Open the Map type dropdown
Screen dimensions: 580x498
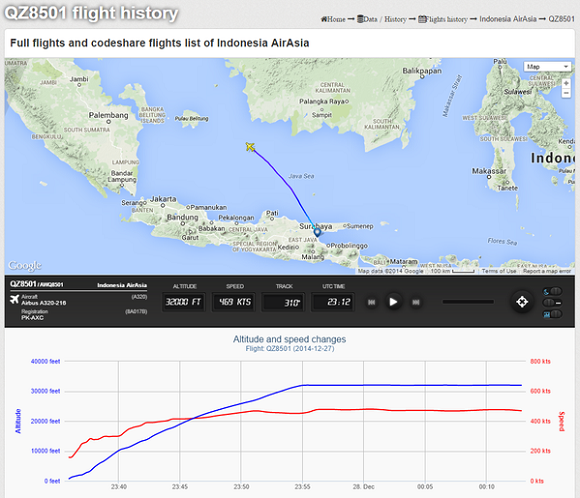point(547,67)
